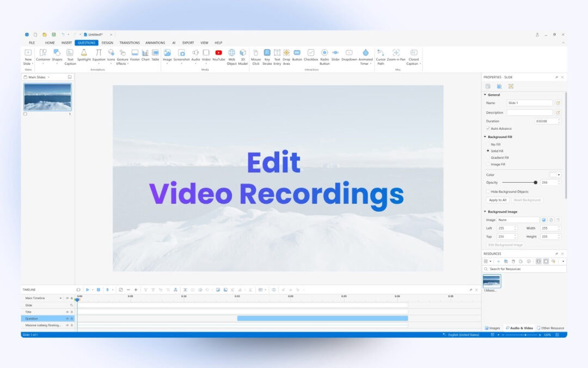This screenshot has width=588, height=368.
Task: Add a Cursor Path
Action: tap(381, 57)
